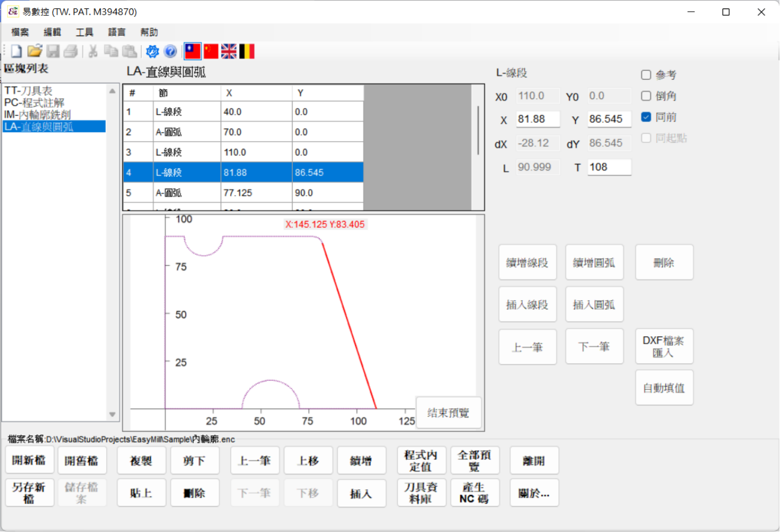Image resolution: width=780 pixels, height=532 pixels.
Task: Switch language with the Taiwan flag icon
Action: pyautogui.click(x=192, y=51)
